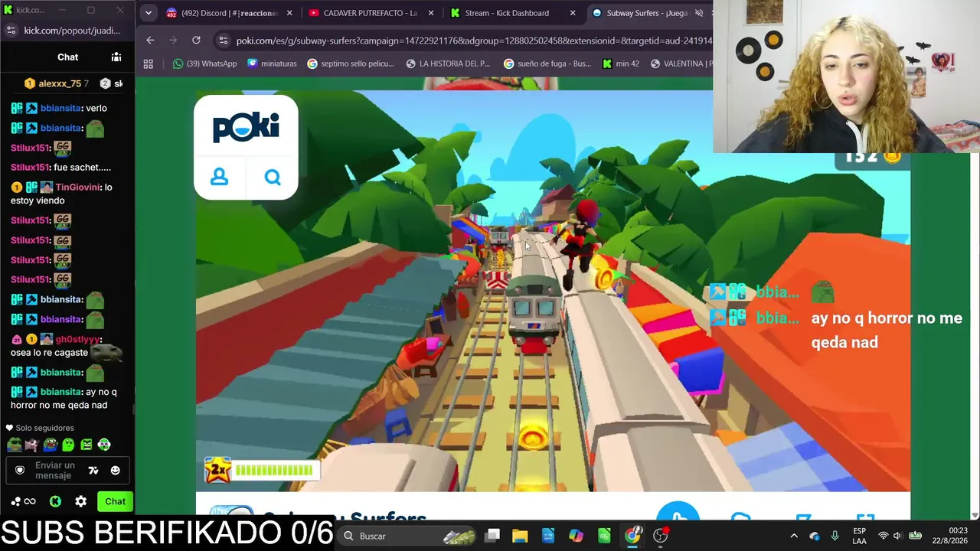The image size is (980, 551).
Task: Click the kick.com popout address bar
Action: (x=72, y=31)
